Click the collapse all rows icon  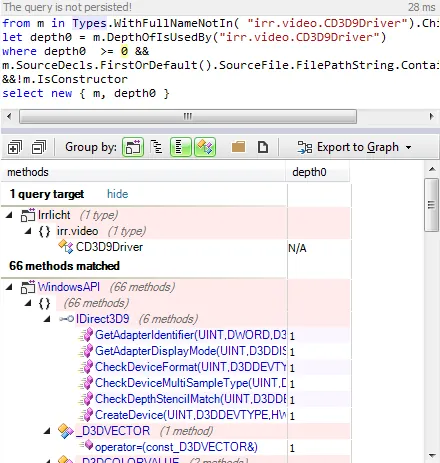point(39,147)
